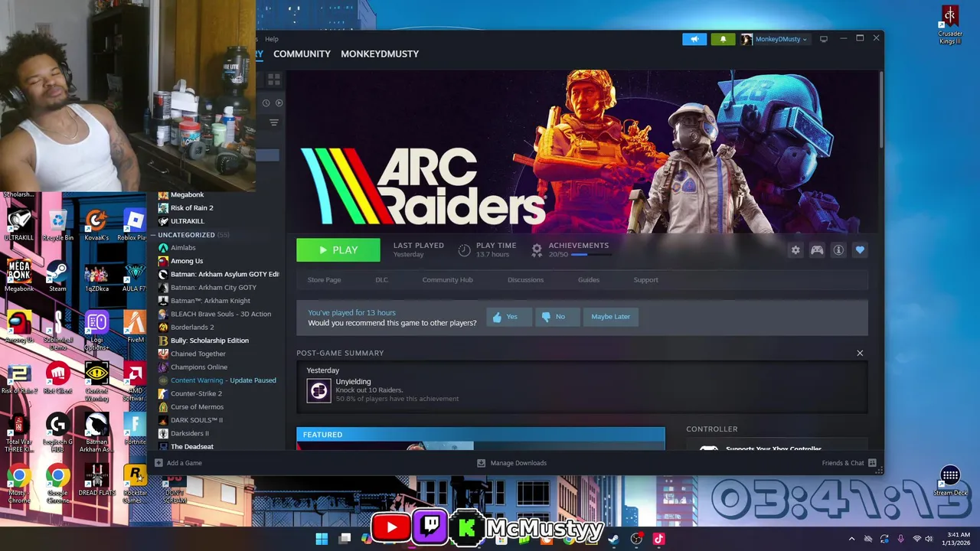Open Steam announcements megaphone icon
The image size is (980, 551).
(694, 39)
